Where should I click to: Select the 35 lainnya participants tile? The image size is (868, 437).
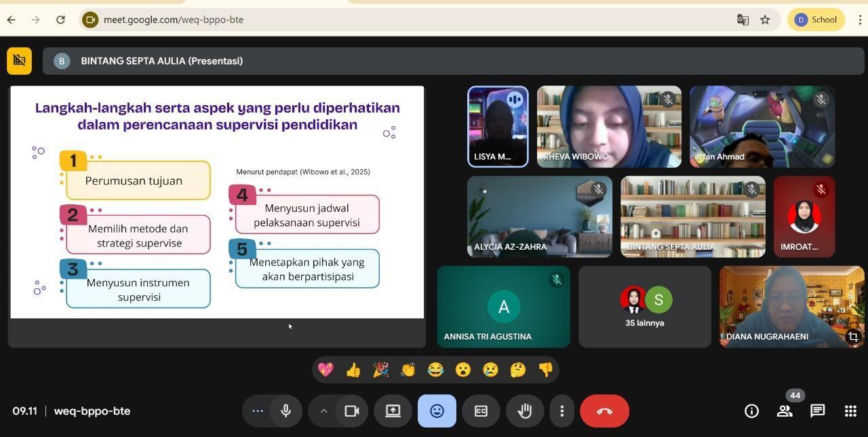click(644, 307)
